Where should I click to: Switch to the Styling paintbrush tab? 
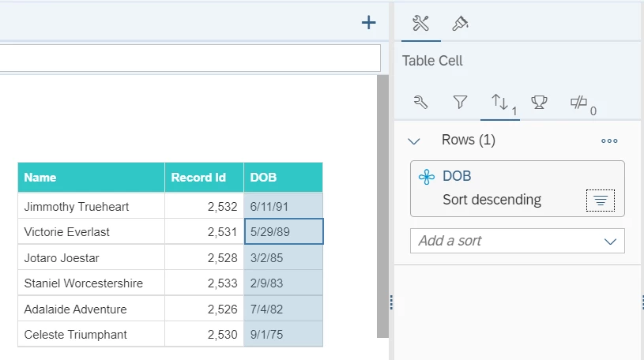click(460, 23)
